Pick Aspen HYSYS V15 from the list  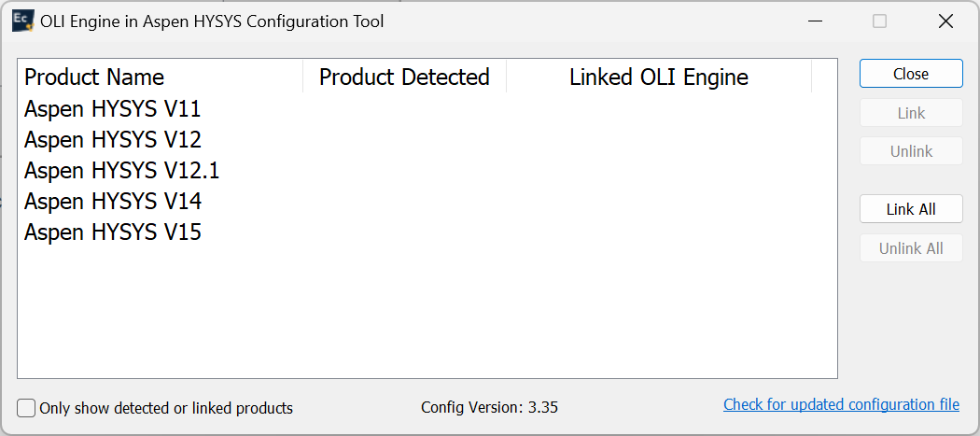coord(113,232)
